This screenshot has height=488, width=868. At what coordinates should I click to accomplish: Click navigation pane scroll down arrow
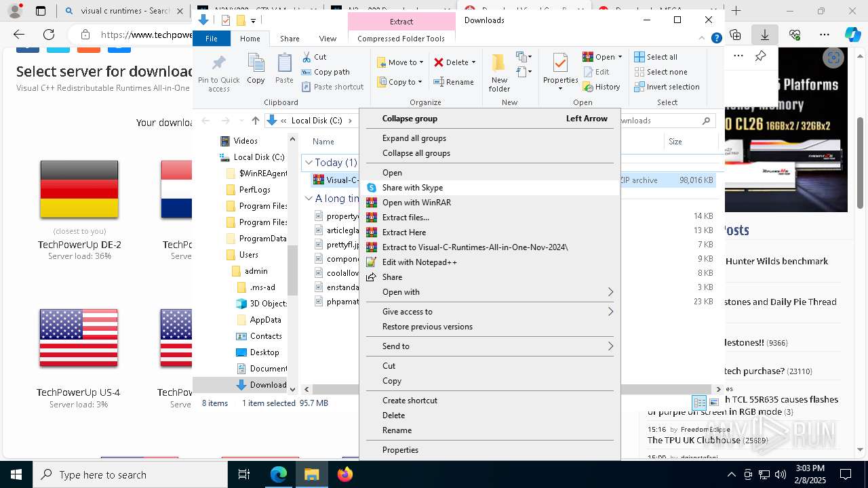[x=293, y=389]
